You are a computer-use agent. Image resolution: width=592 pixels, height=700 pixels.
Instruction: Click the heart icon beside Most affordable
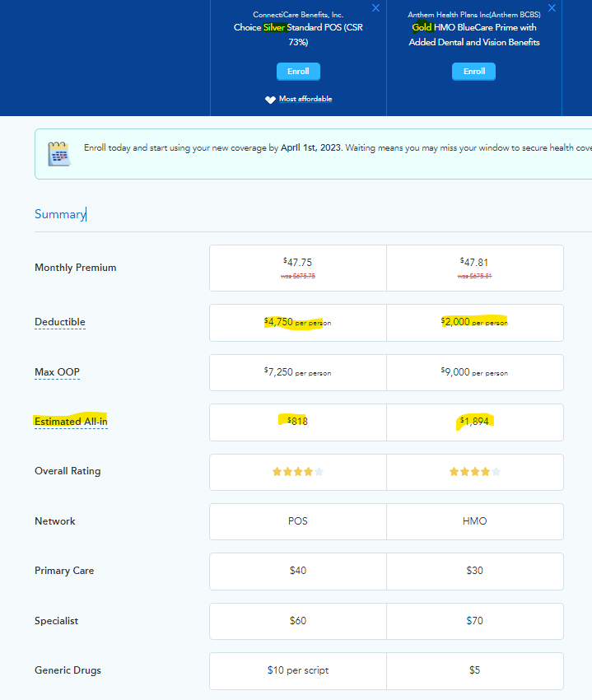click(270, 100)
